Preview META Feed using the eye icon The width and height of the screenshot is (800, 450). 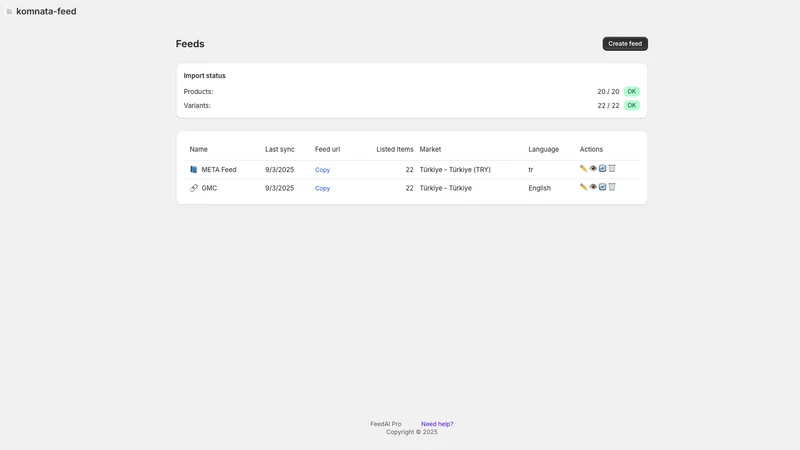593,168
